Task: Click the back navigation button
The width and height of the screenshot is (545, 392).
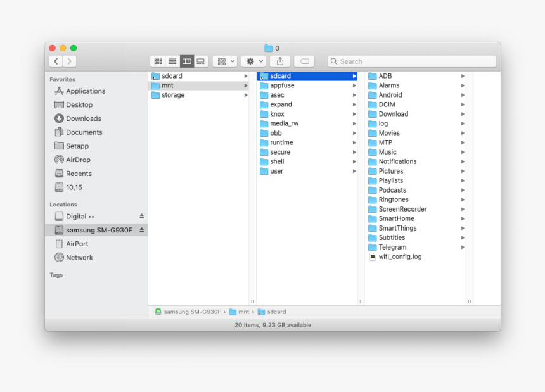Action: pyautogui.click(x=56, y=61)
